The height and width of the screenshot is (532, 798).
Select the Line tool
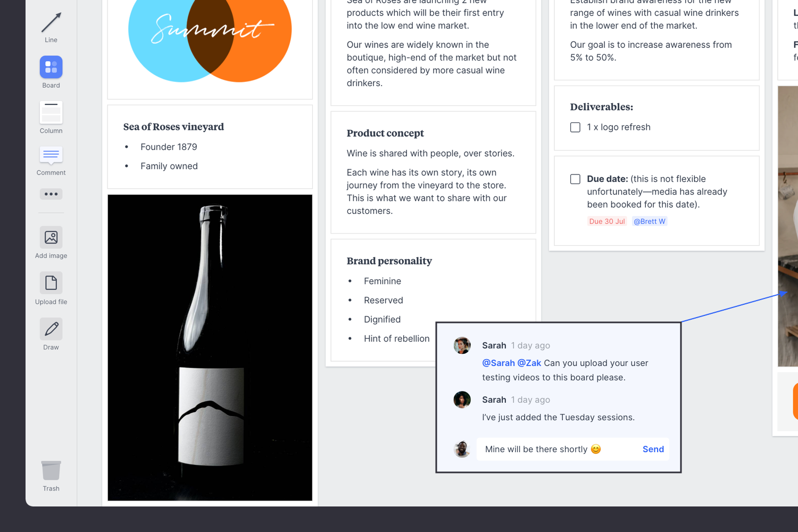tap(51, 22)
